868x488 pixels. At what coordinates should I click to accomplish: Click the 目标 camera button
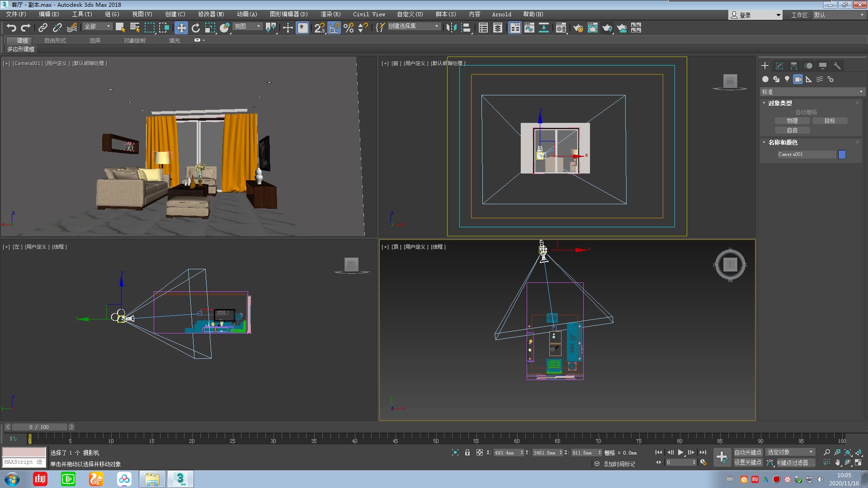[830, 121]
